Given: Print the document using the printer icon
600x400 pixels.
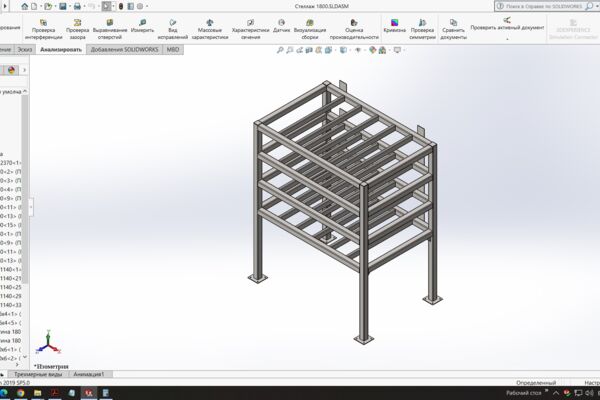Looking at the screenshot, I should [x=77, y=6].
